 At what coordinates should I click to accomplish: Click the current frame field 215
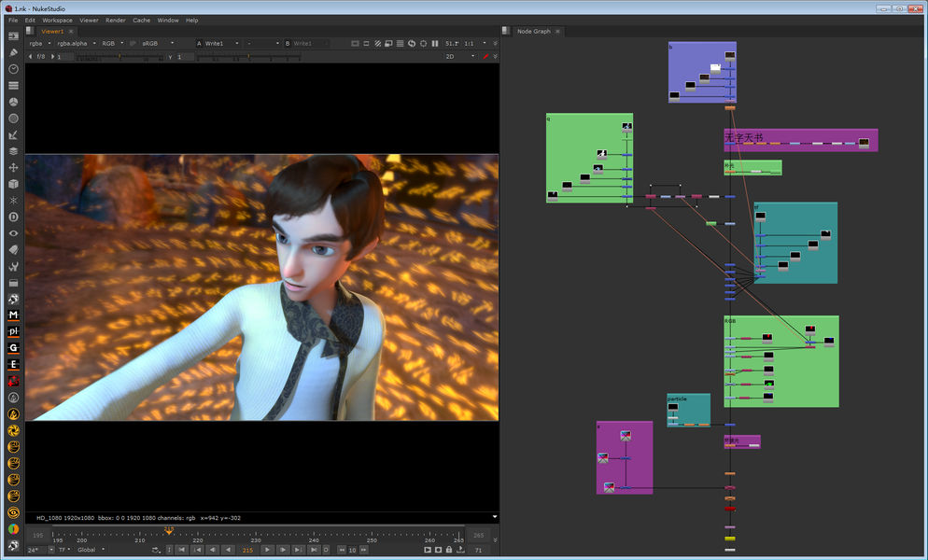click(x=247, y=550)
